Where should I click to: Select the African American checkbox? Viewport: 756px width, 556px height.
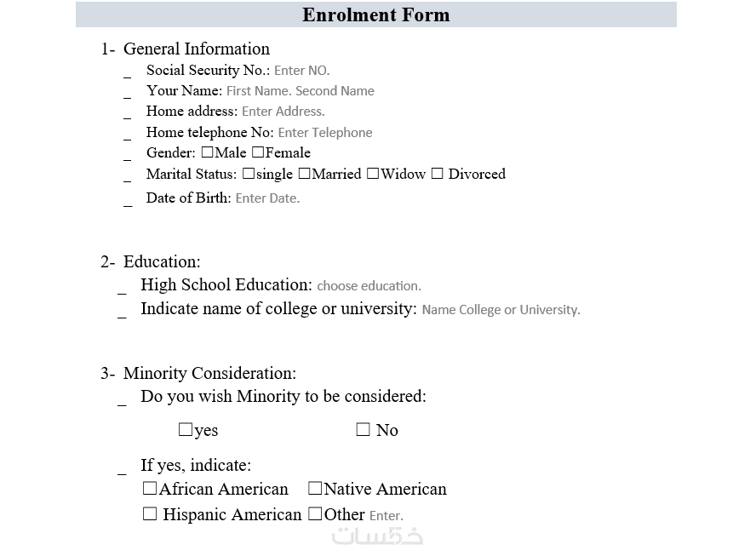[x=150, y=489]
